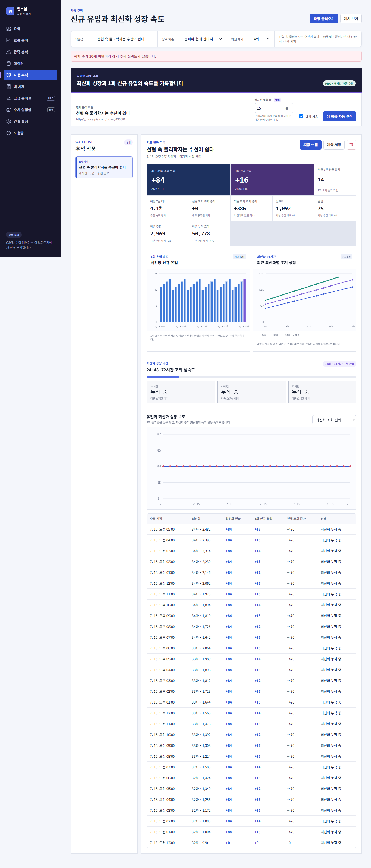Image resolution: width=371 pixels, height=868 pixels.
Task: Open the 최신화 조회 변화 chart selector
Action: (x=334, y=420)
